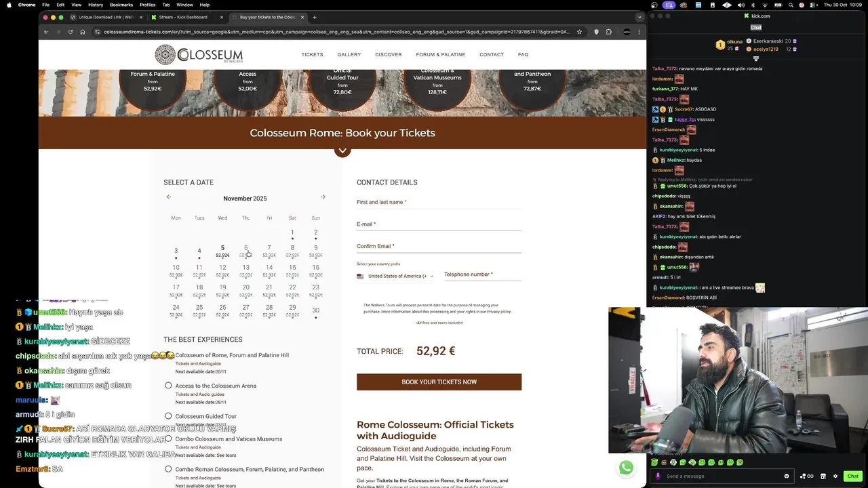Bookmark this page with the star
Viewport: 868px width, 488px height.
tap(579, 31)
